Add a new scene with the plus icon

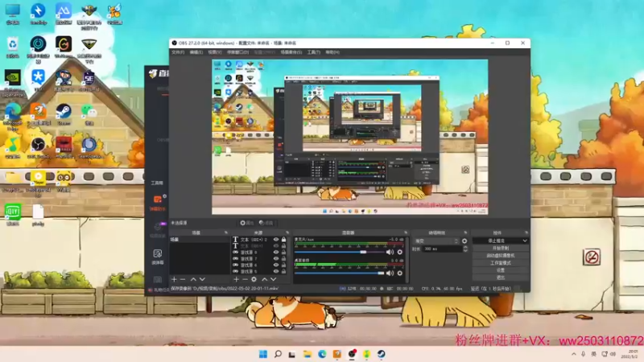174,279
